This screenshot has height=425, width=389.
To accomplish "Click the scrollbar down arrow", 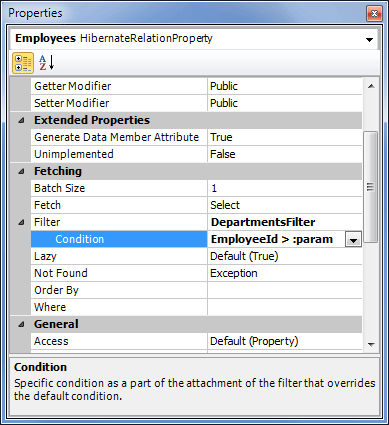I will tap(371, 345).
